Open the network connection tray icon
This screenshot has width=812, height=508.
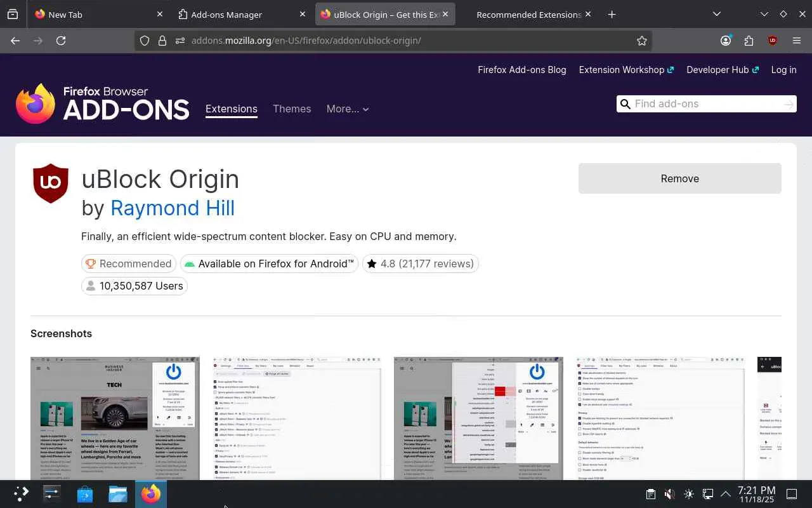(x=708, y=494)
